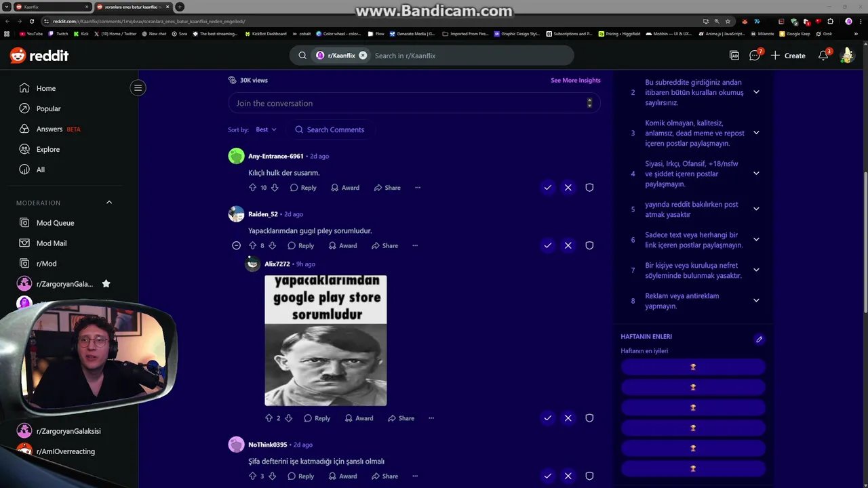Share Alix7272's reply

(401, 418)
